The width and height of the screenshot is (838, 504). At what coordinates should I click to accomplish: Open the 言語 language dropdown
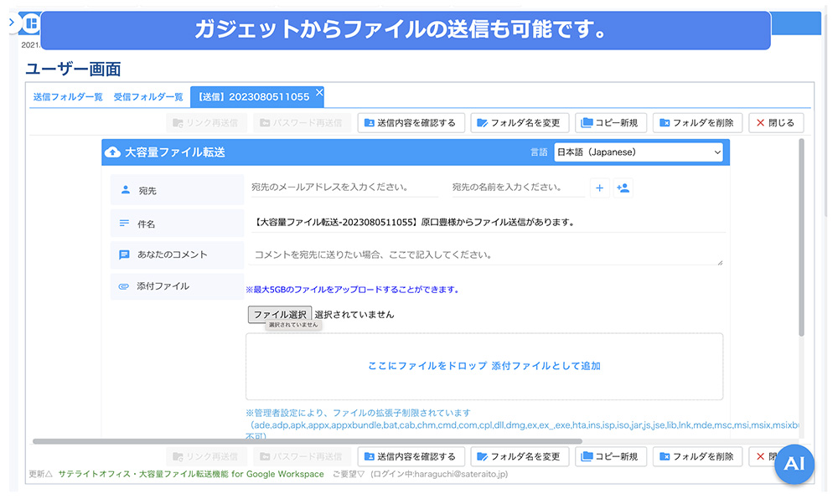(639, 152)
